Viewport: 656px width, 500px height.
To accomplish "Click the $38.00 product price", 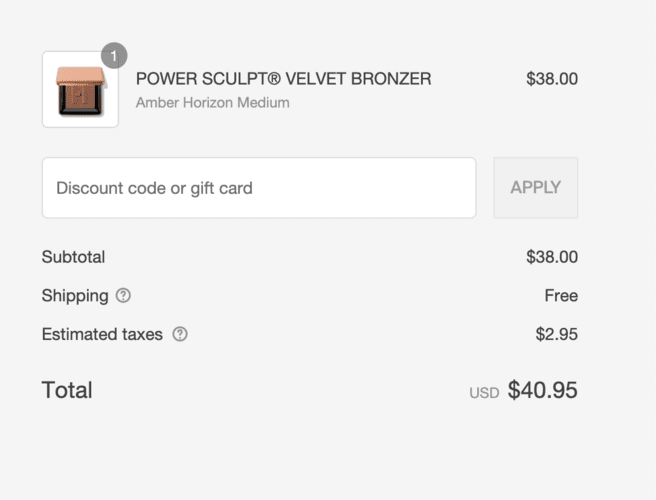I will coord(551,79).
